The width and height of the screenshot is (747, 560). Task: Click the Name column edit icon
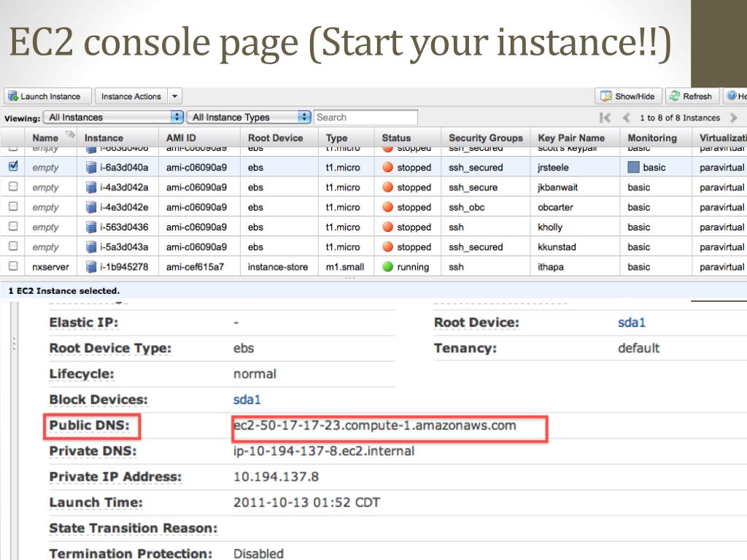click(x=70, y=135)
